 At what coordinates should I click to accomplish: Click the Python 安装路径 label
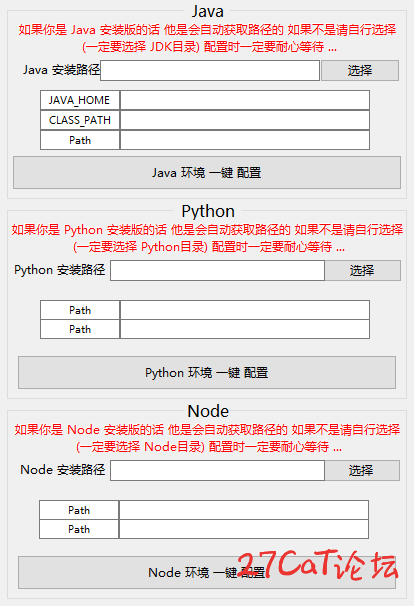click(x=60, y=270)
